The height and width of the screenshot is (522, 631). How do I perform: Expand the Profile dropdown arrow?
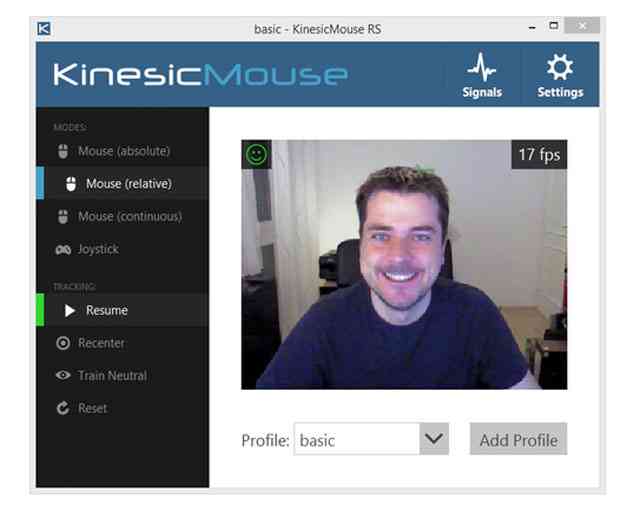coord(433,439)
